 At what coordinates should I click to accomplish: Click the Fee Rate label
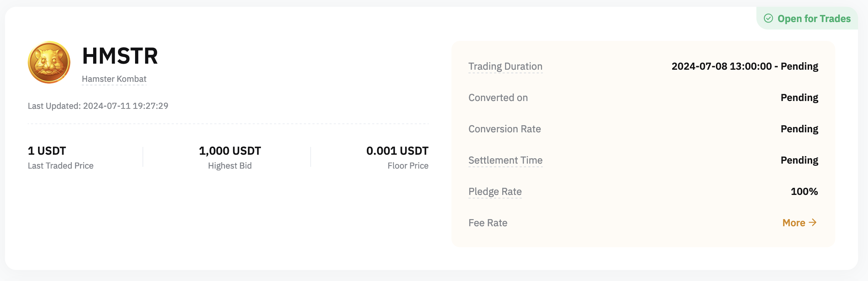point(488,223)
